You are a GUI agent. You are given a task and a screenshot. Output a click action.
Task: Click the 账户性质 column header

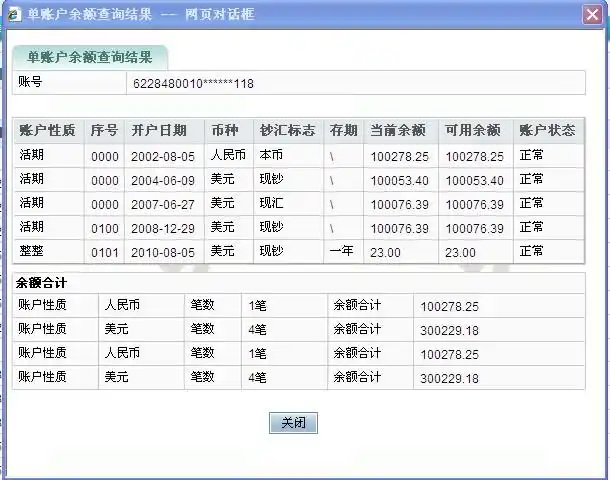(47, 130)
